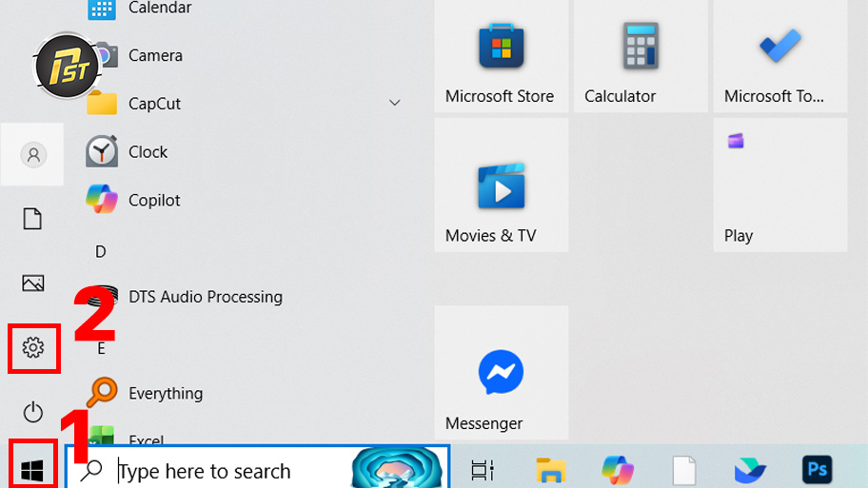Click the magnifier icon in search box

tap(92, 470)
